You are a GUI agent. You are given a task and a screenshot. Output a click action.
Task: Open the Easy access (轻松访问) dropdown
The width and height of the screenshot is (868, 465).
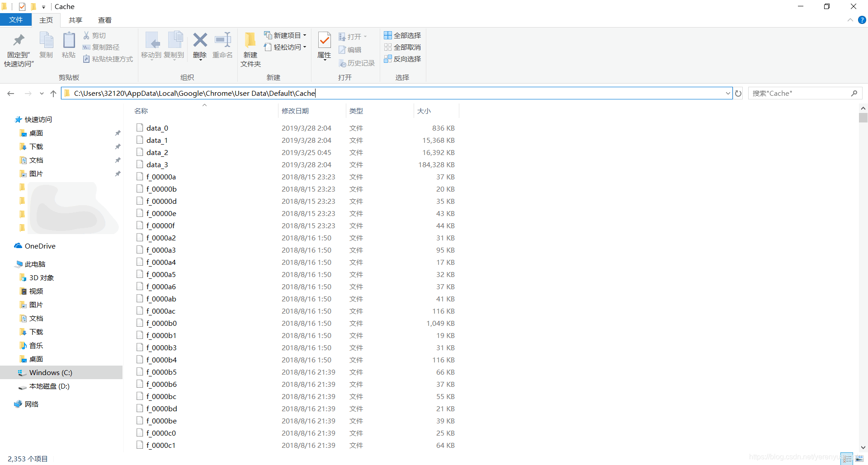point(285,47)
